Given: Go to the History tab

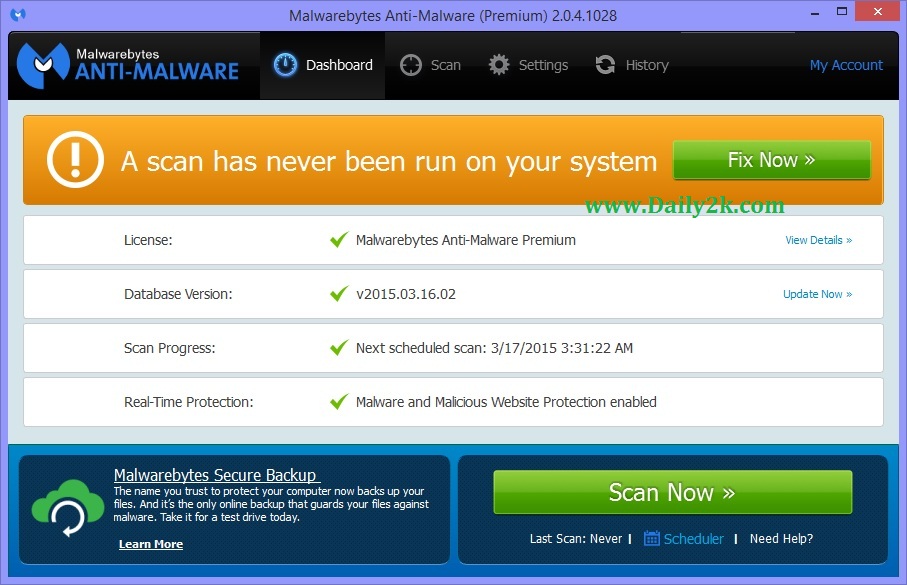Looking at the screenshot, I should click(632, 65).
